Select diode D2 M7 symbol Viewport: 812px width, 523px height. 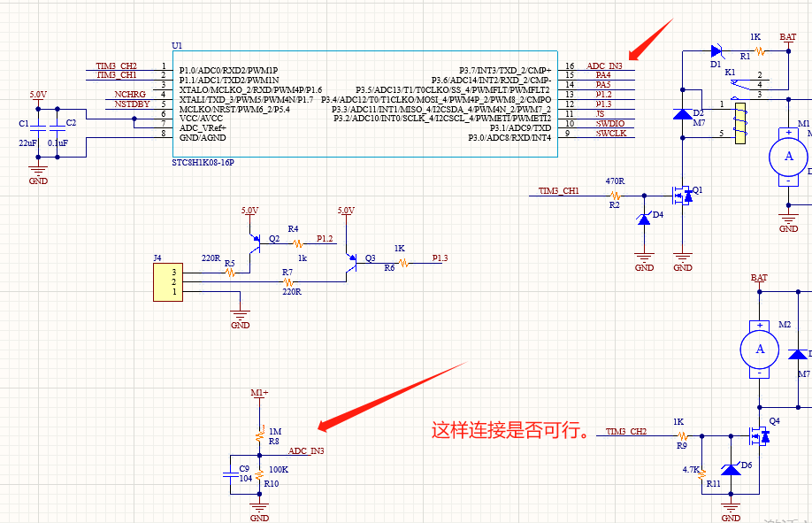[683, 113]
